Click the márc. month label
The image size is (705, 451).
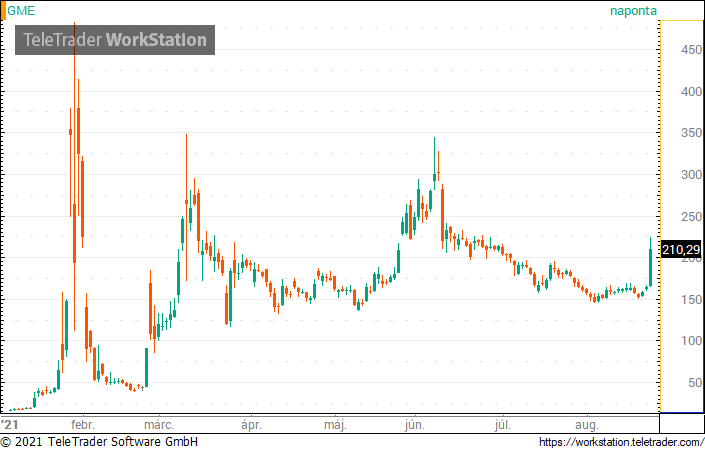tap(159, 424)
